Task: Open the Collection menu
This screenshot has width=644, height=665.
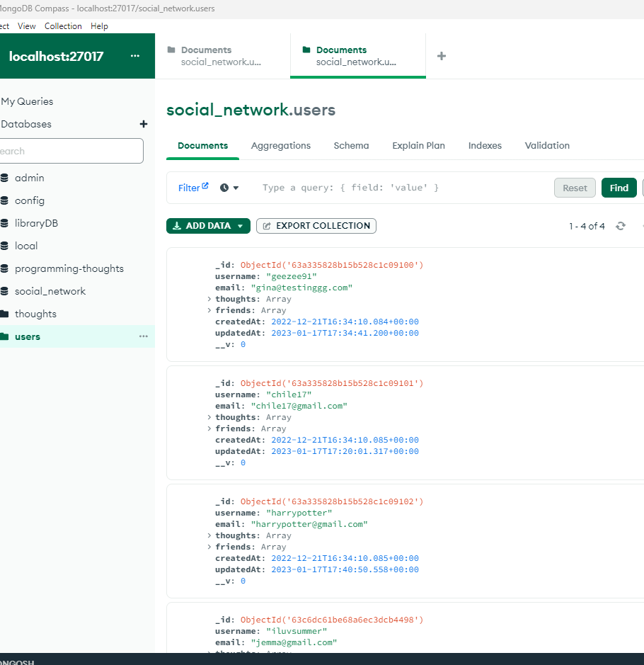Action: pos(63,26)
